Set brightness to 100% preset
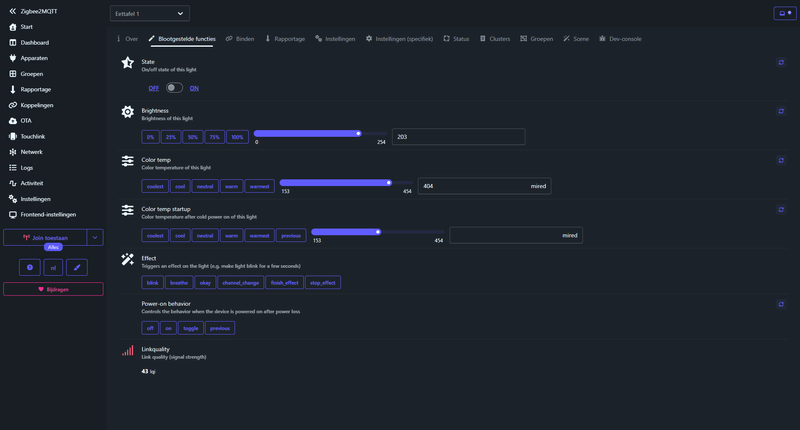This screenshot has height=430, width=800. (x=237, y=137)
